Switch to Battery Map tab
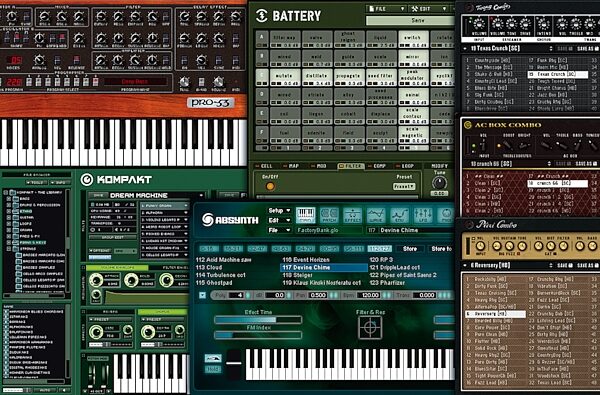 click(x=291, y=166)
